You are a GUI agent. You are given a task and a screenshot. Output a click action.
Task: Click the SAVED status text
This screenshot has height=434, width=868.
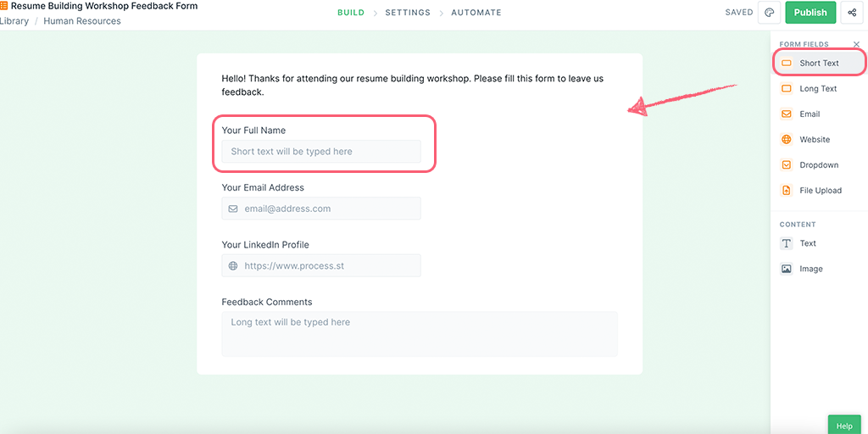(739, 13)
